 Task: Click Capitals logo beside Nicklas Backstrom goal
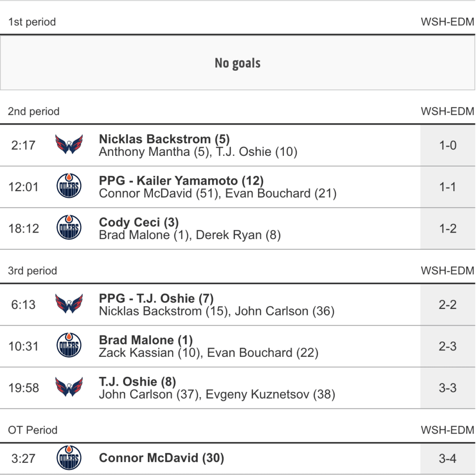(x=69, y=145)
